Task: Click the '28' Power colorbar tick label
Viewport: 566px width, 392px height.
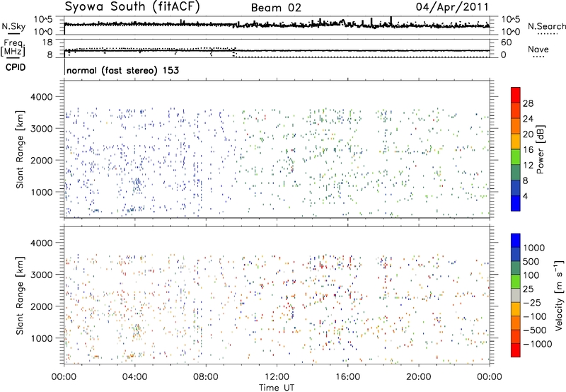Action: click(x=528, y=103)
